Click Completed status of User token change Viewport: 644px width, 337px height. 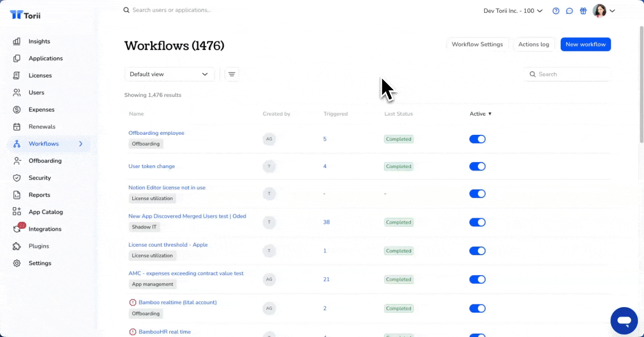click(399, 166)
